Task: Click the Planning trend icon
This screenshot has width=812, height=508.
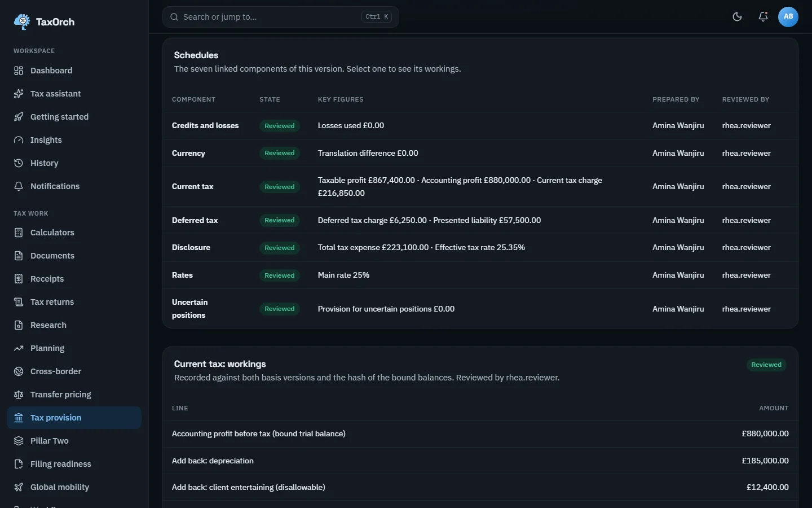Action: pyautogui.click(x=19, y=348)
